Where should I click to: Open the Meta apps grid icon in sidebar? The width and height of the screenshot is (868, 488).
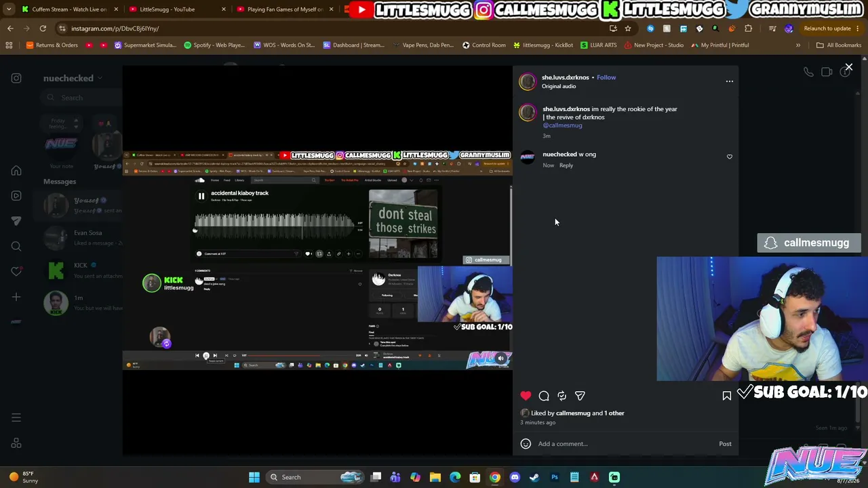16,443
